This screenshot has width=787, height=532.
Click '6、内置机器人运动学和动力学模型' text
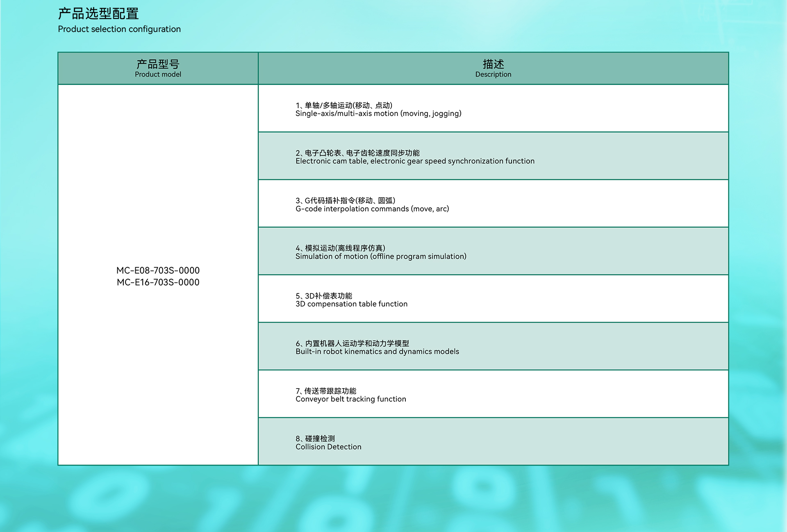click(x=352, y=343)
